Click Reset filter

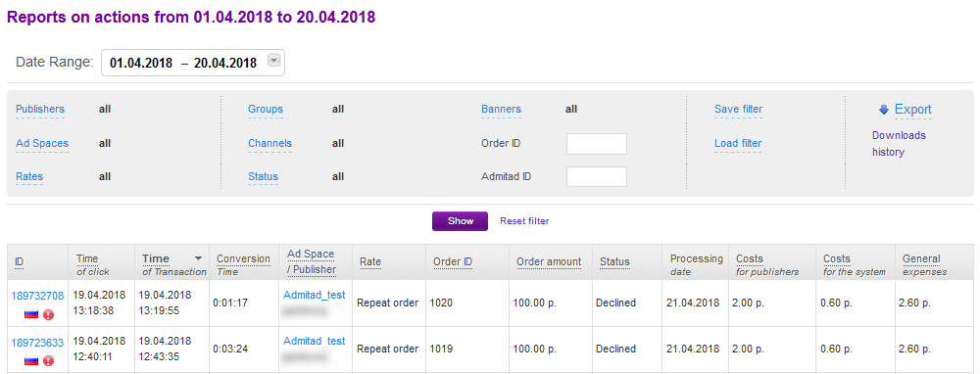point(524,221)
